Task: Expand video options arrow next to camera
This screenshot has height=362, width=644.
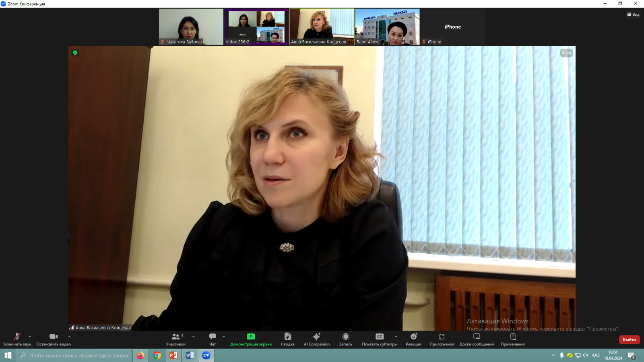Action: point(69,337)
